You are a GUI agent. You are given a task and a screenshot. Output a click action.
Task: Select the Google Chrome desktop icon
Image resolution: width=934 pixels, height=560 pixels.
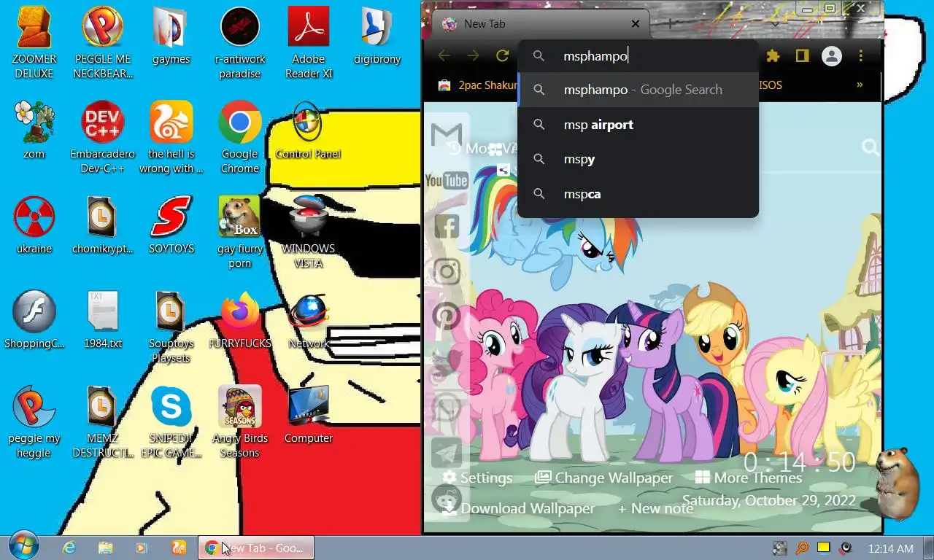240,138
